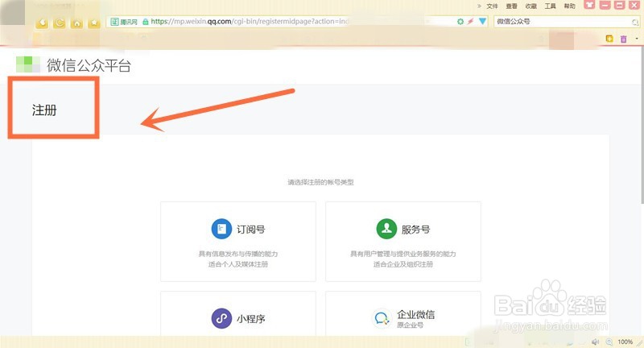Viewport: 644px width, 348px height.
Task: Click the purple 小程序 link icon
Action: [222, 318]
